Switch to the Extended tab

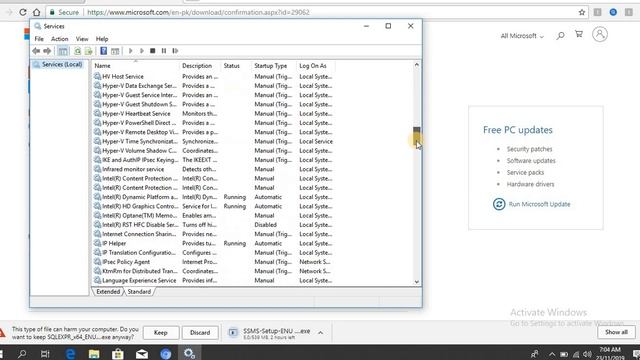[x=108, y=291]
